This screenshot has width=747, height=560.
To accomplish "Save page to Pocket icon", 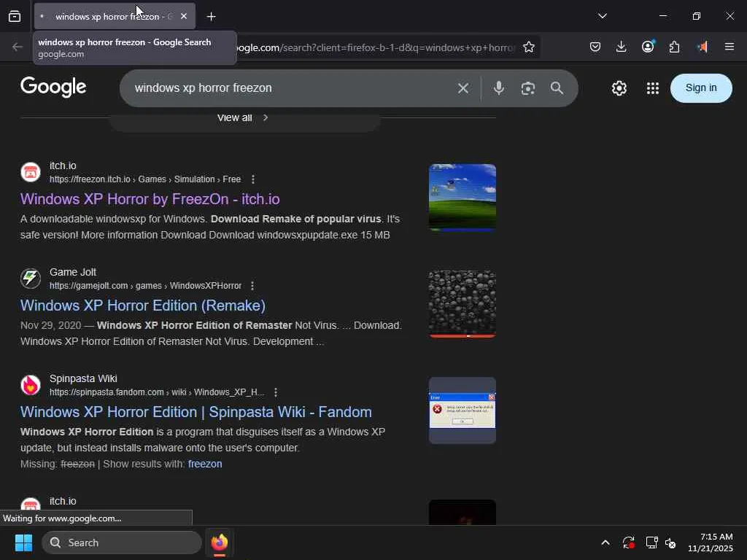I will [595, 47].
